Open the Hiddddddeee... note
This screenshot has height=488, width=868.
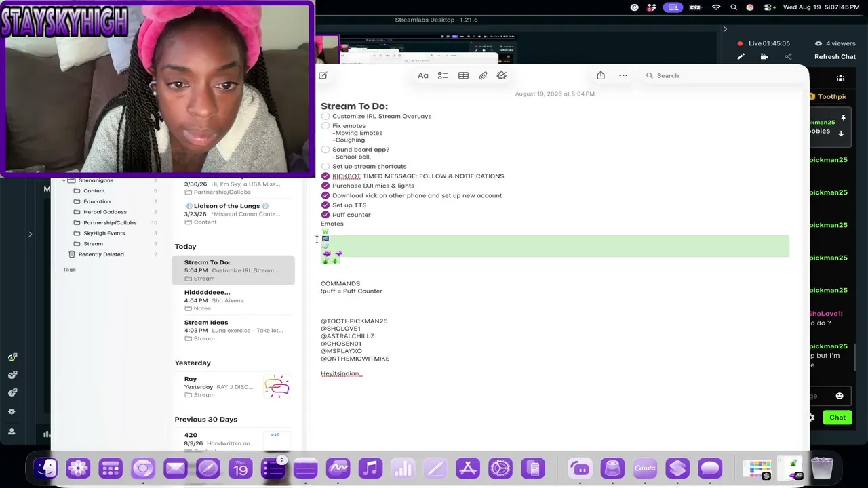pos(233,300)
